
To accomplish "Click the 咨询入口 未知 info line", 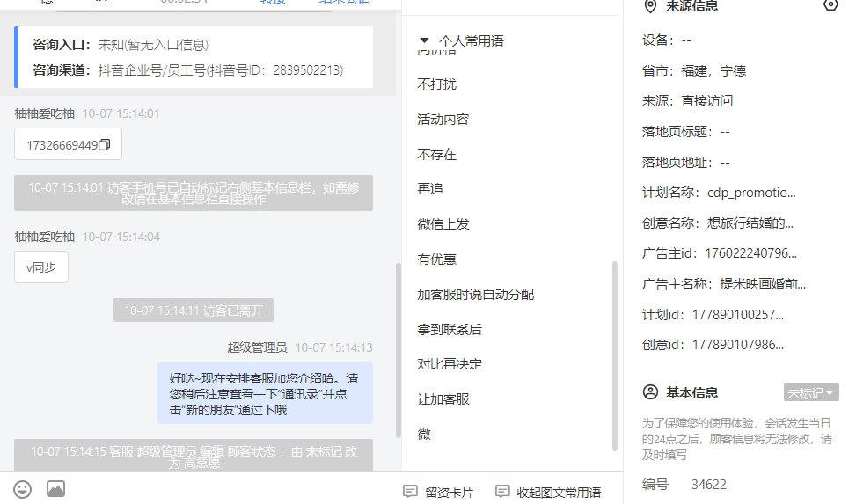I will (x=121, y=45).
